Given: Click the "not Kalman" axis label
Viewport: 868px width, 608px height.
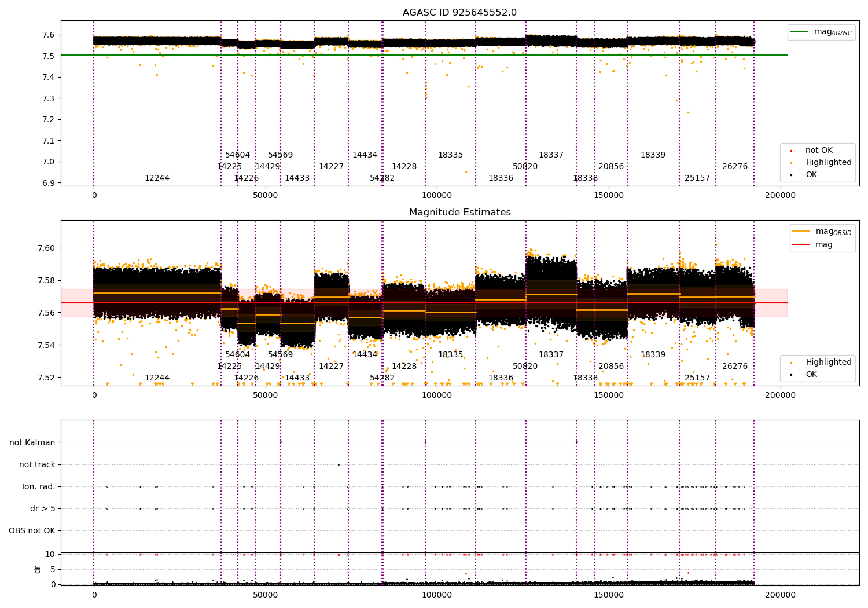Looking at the screenshot, I should click(x=32, y=442).
